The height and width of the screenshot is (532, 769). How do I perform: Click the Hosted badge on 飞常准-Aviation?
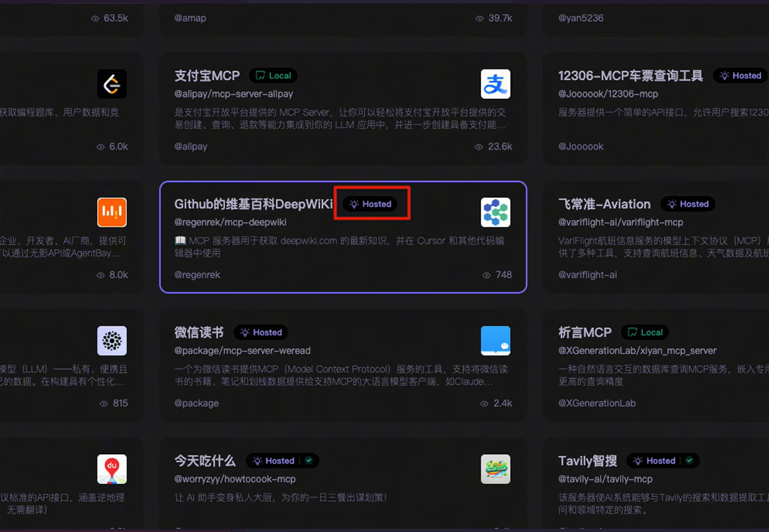tap(688, 204)
